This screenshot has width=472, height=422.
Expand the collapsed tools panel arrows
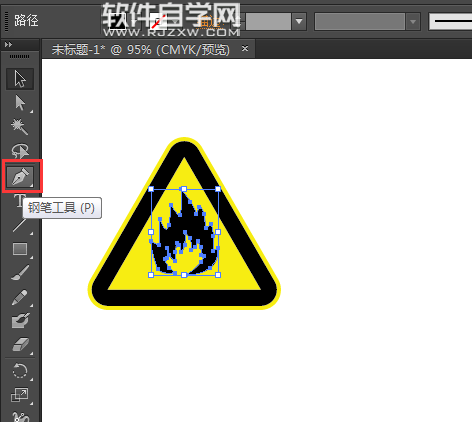click(8, 44)
